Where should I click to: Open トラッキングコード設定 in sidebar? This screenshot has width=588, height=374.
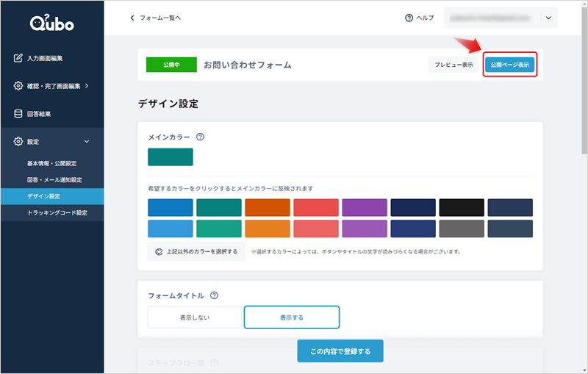(57, 213)
